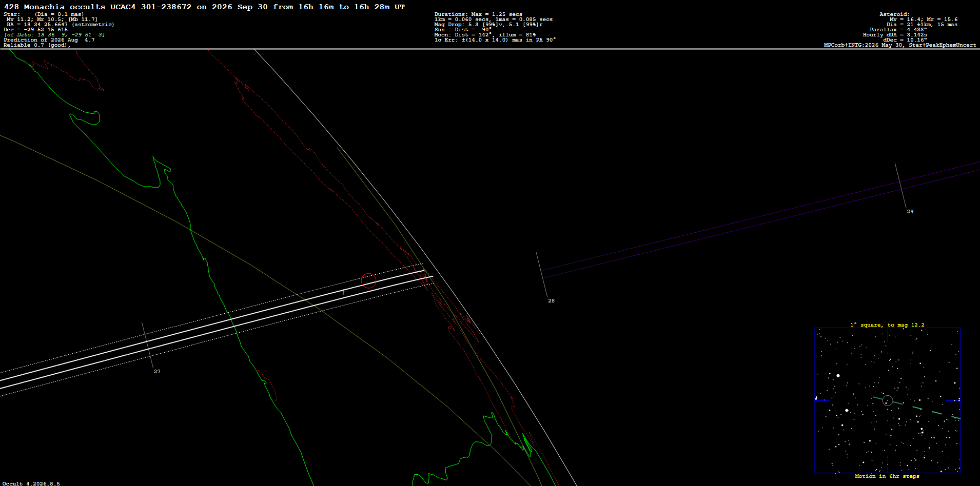The width and height of the screenshot is (980, 486).
Task: Click 'Durations: Max = 1.25 secs'
Action: pyautogui.click(x=478, y=14)
